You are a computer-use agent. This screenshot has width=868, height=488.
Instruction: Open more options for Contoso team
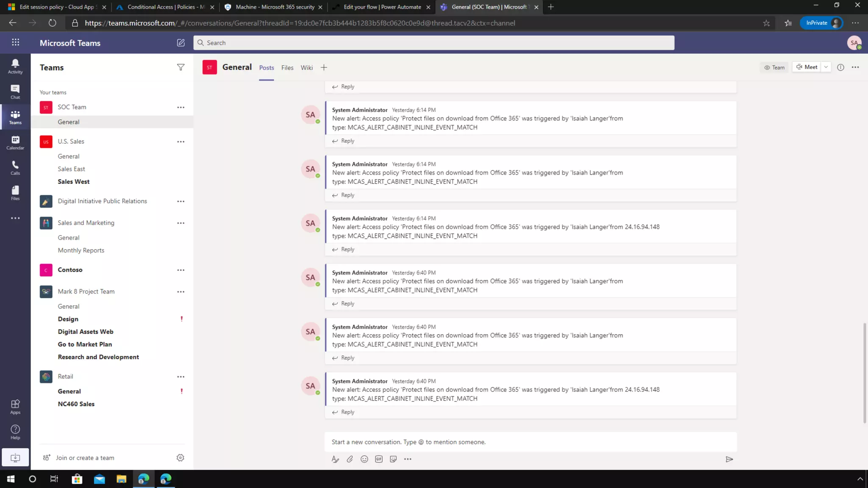click(x=181, y=270)
